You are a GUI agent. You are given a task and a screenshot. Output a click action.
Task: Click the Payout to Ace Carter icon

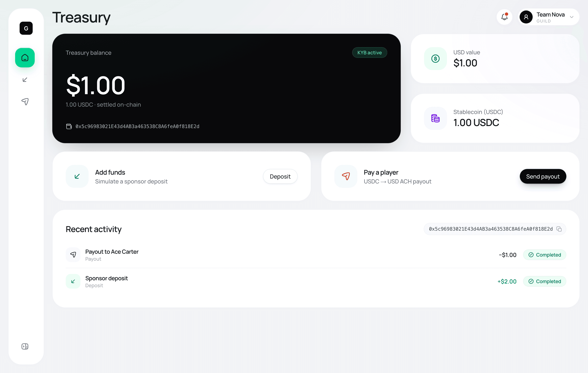[73, 255]
